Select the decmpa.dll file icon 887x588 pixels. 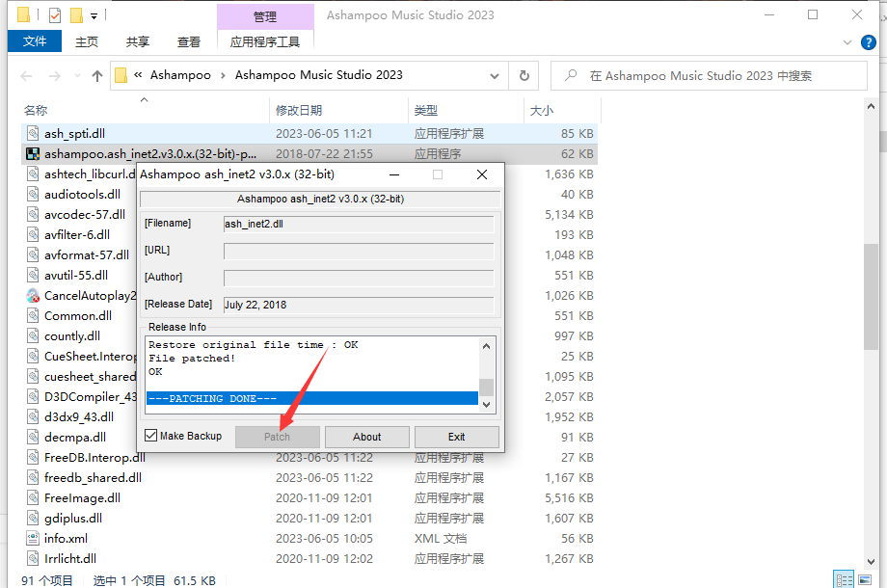click(x=33, y=437)
